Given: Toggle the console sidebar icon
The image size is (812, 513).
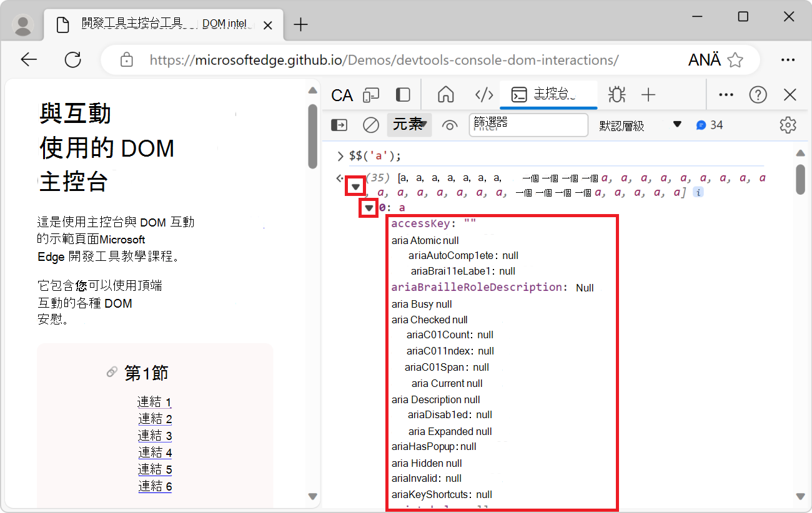Looking at the screenshot, I should tap(339, 125).
